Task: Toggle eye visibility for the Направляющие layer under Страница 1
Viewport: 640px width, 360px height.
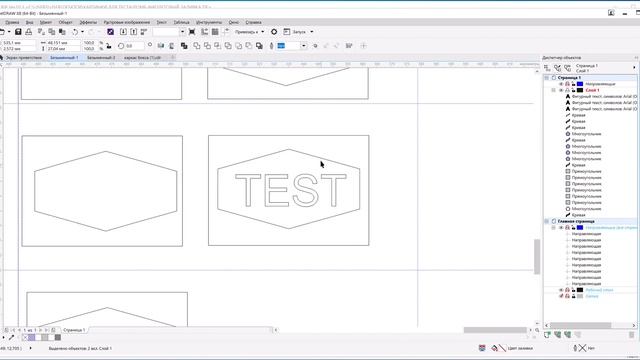Action: pos(561,84)
